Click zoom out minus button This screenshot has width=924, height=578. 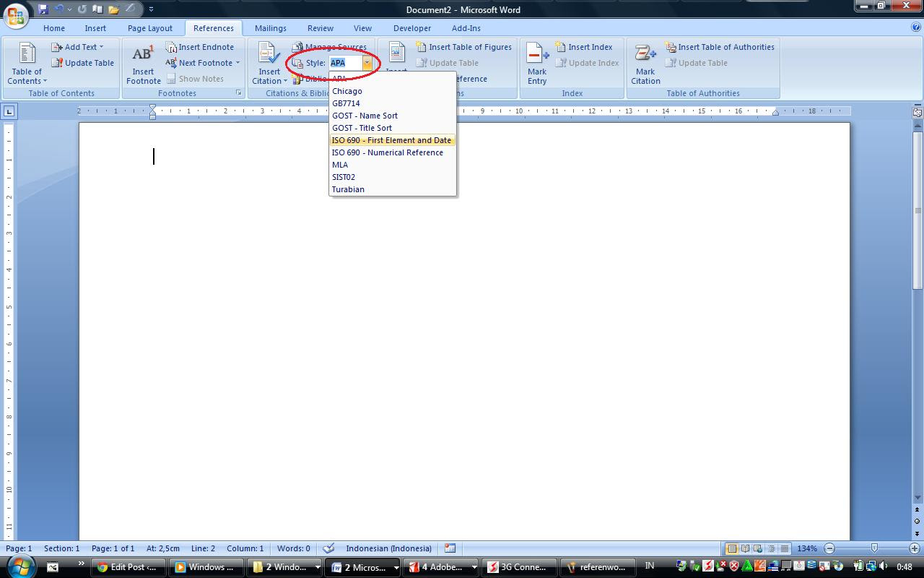pyautogui.click(x=829, y=548)
